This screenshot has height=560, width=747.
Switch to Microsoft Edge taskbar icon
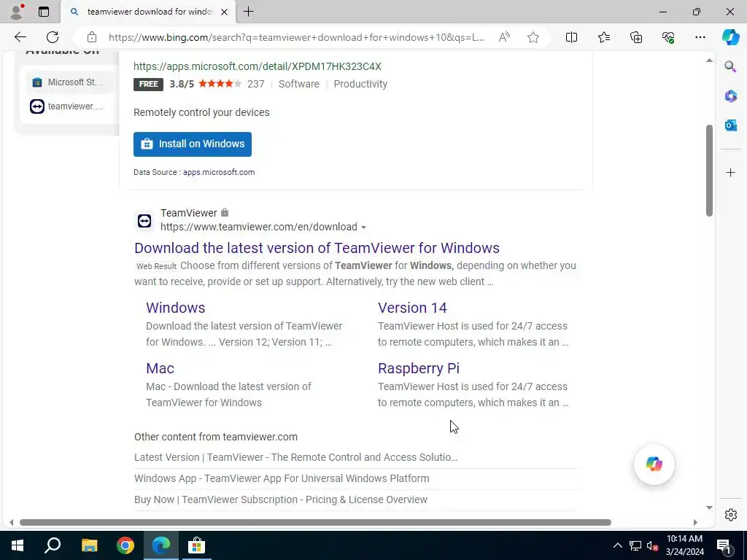tap(161, 545)
